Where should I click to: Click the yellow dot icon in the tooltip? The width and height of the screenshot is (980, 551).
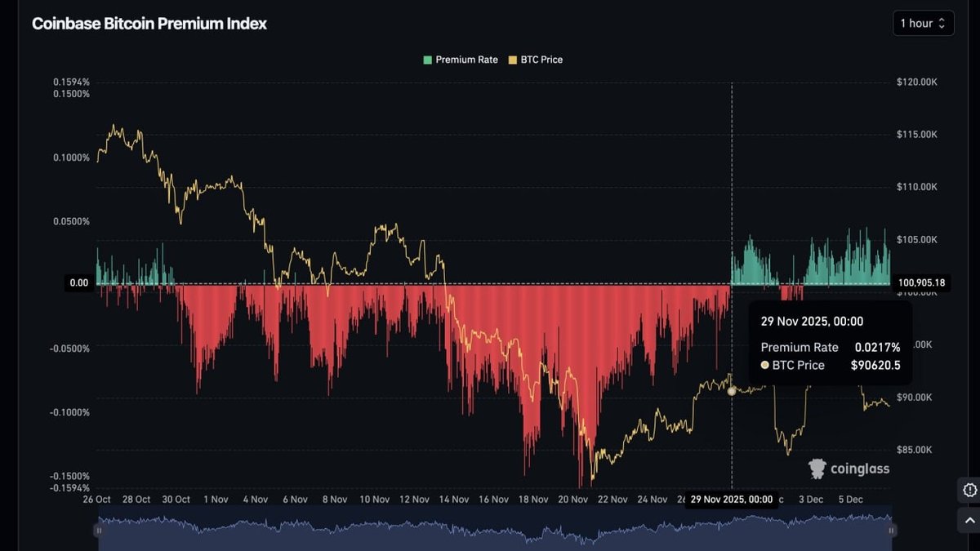pos(764,365)
